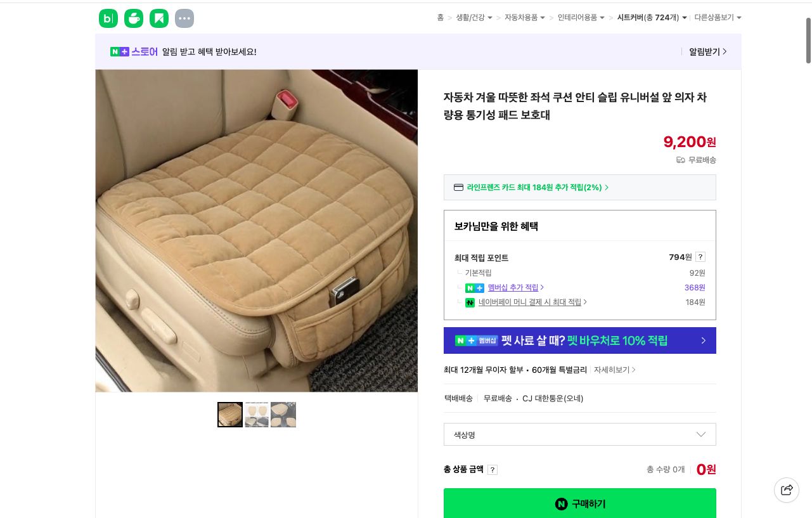Click the 펫 바우처 10% 적립 banner
Screen dimensions: 812x518
pos(579,340)
